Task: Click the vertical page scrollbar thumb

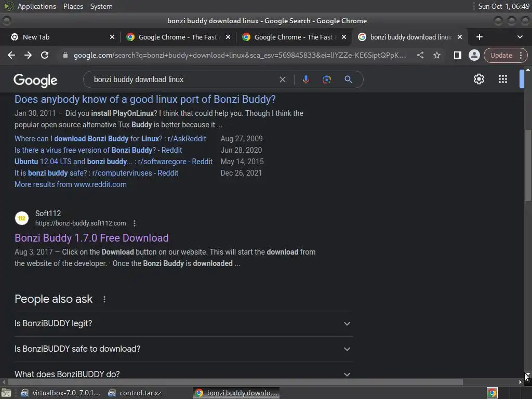Action: tap(528, 166)
